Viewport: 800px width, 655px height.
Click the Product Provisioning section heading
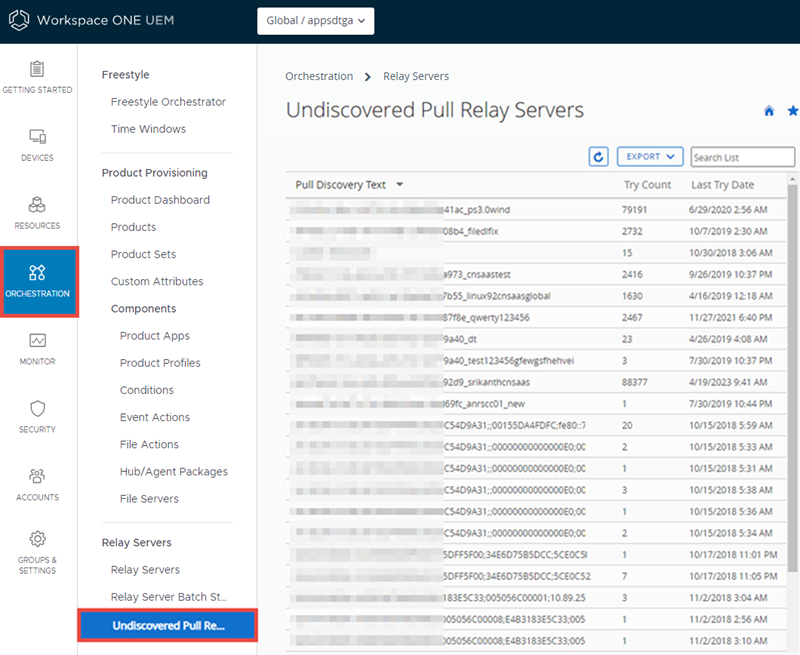coord(155,173)
